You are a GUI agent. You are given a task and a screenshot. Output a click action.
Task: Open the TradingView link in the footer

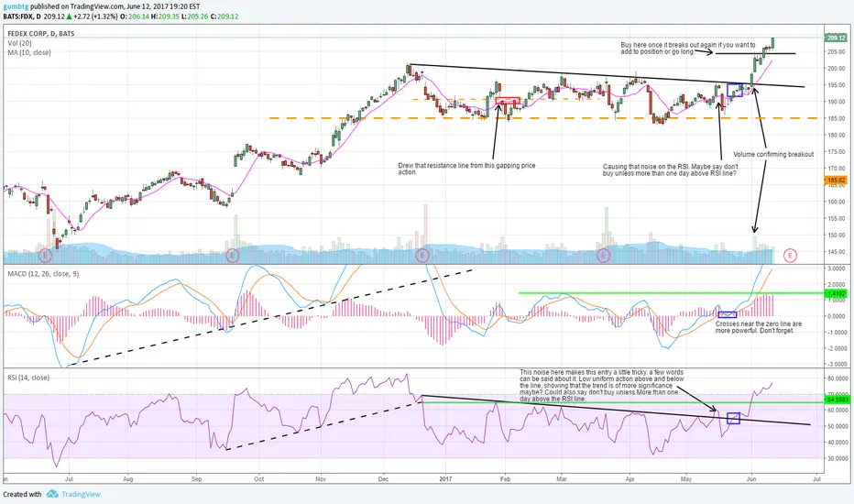pyautogui.click(x=81, y=494)
